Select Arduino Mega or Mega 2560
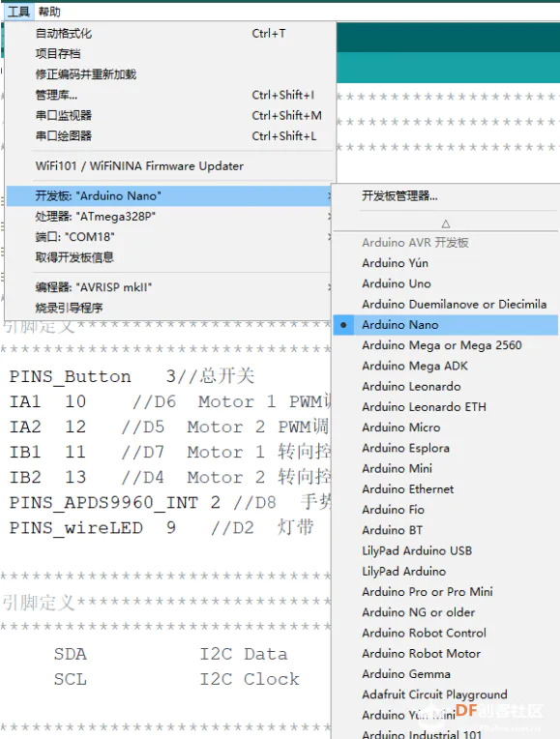 click(x=446, y=345)
